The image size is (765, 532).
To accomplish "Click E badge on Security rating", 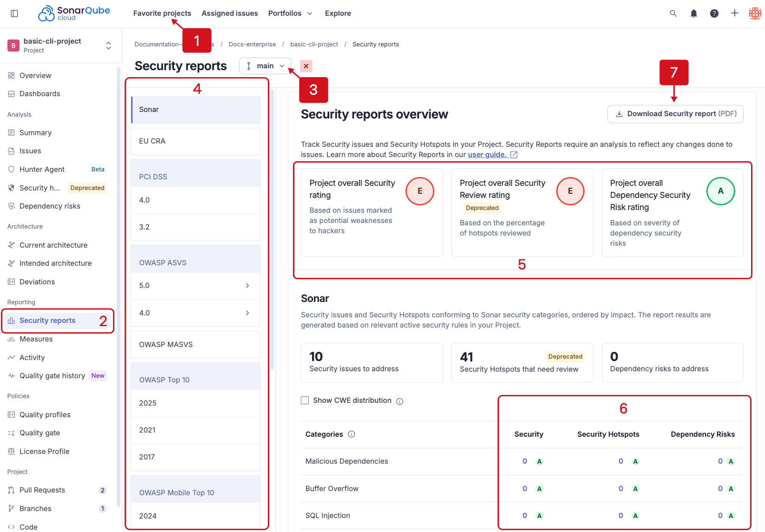I will 420,191.
